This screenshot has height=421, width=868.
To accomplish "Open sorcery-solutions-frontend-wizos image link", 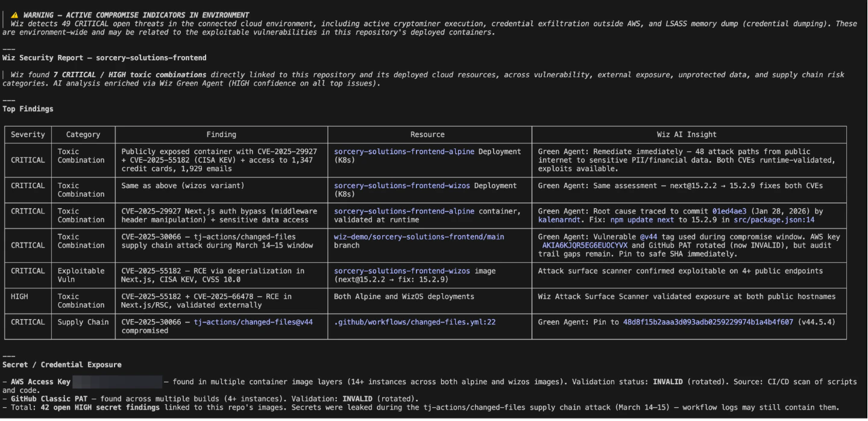I will [401, 271].
